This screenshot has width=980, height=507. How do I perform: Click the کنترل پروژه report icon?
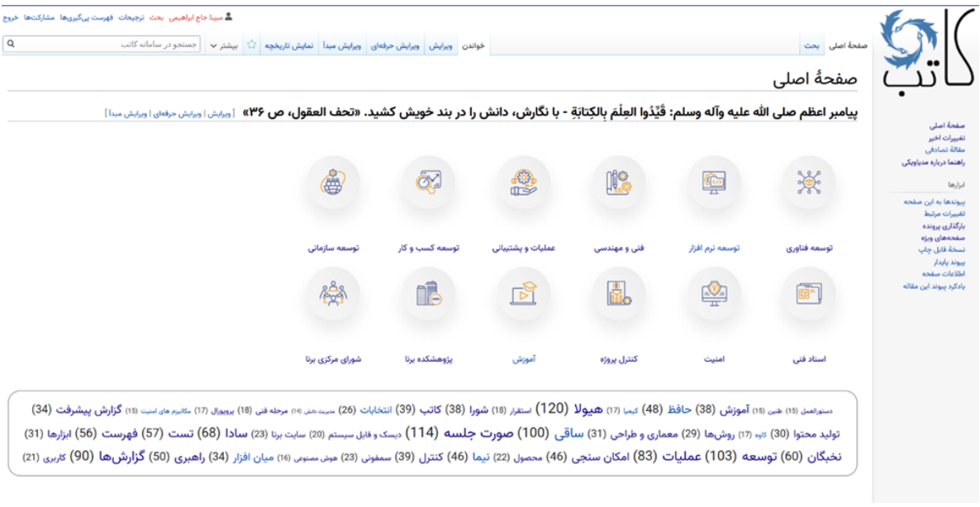click(x=619, y=293)
